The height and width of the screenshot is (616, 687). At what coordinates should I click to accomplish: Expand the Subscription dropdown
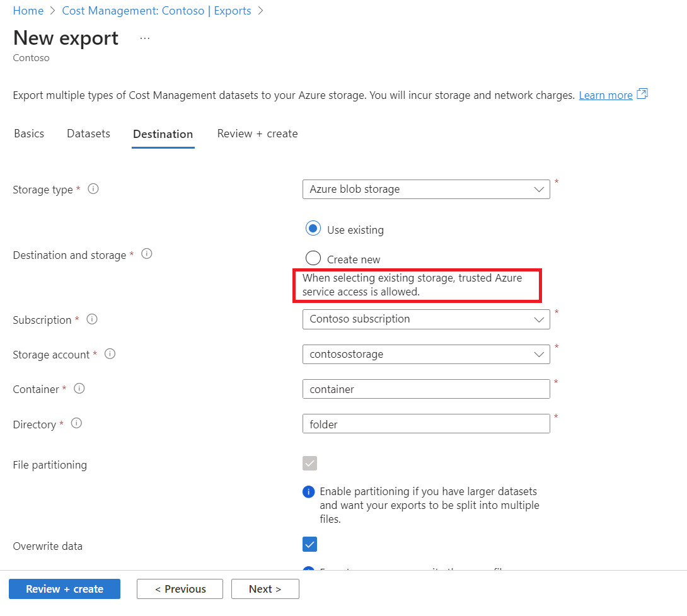426,319
